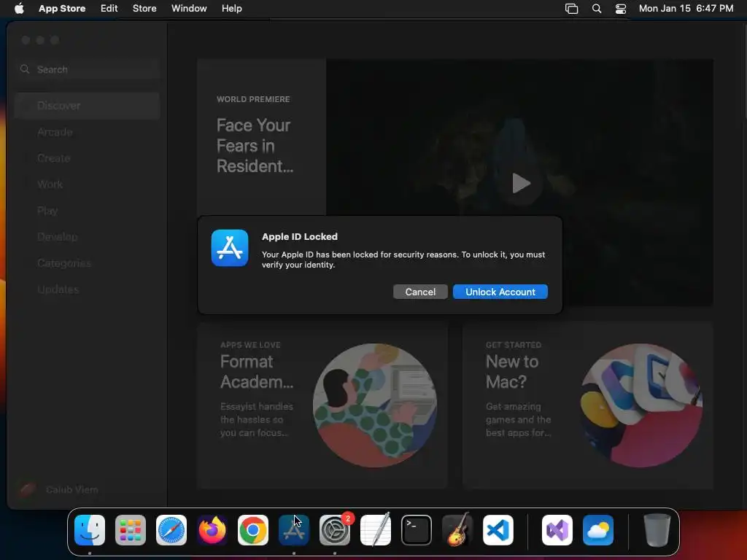Viewport: 747px width, 560px height.
Task: Click the window's red close button
Action: (x=26, y=40)
